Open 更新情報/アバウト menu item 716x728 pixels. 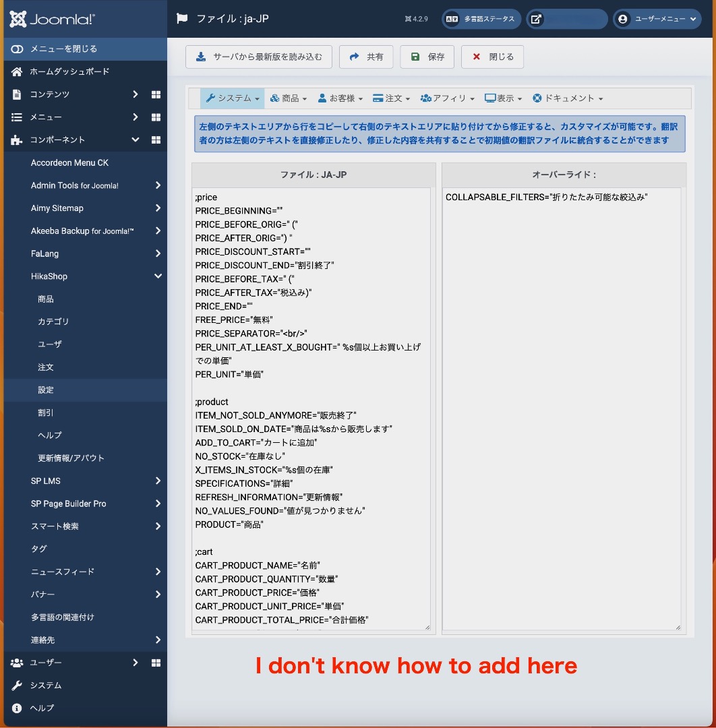(71, 458)
